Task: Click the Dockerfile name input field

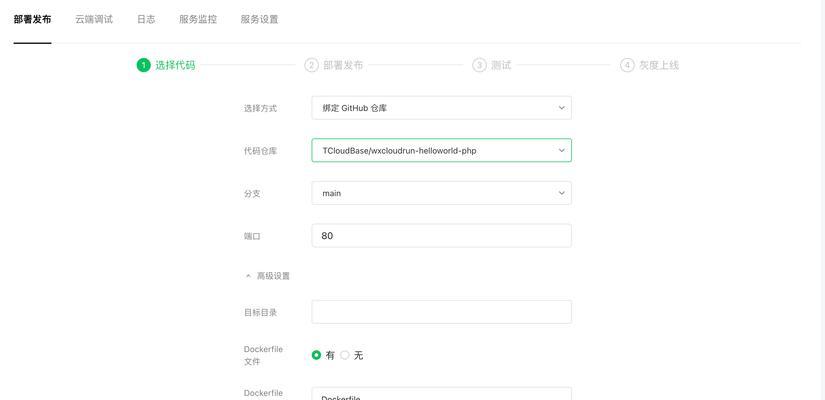Action: pyautogui.click(x=441, y=394)
